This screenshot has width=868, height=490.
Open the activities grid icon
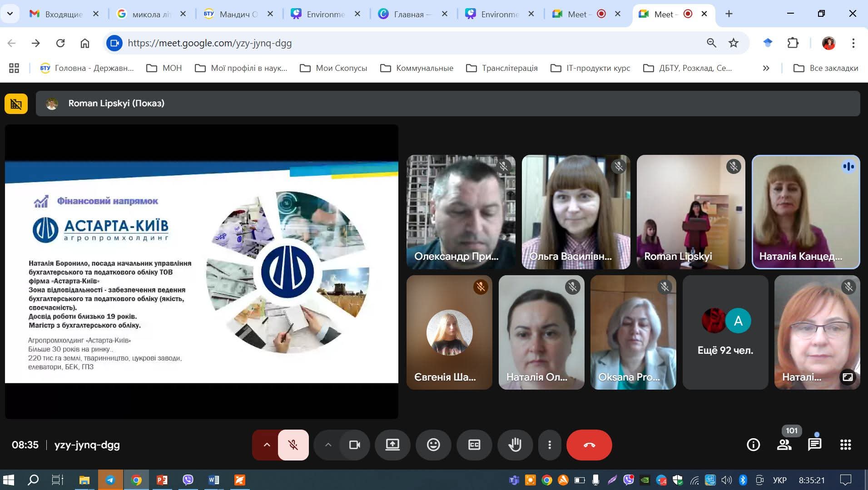(x=845, y=445)
